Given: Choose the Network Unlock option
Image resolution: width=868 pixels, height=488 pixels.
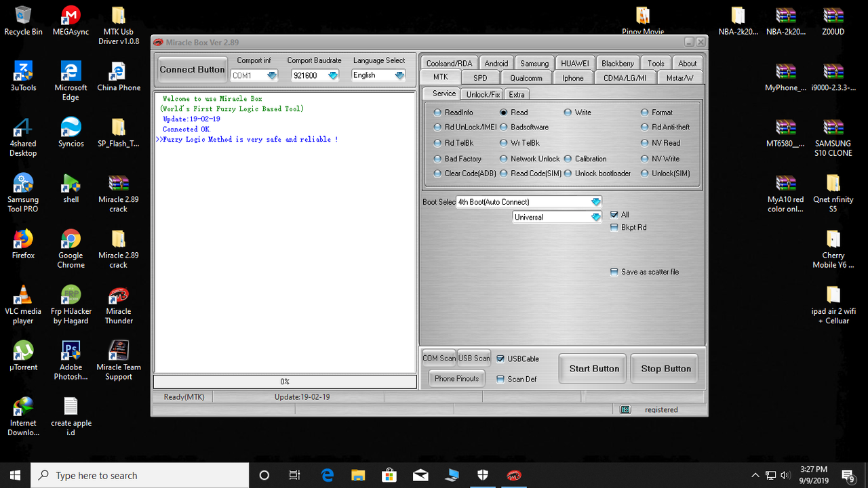Looking at the screenshot, I should (x=530, y=159).
